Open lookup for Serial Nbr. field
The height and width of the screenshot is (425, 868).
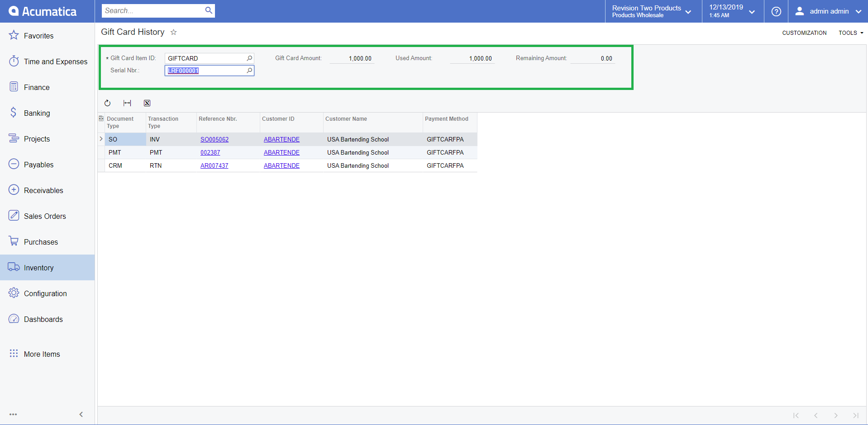click(249, 71)
